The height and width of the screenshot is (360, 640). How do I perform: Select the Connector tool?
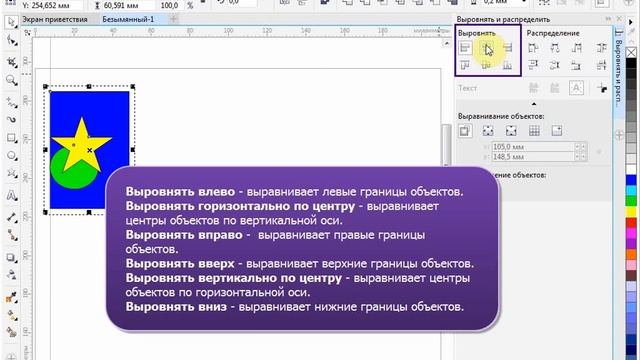tap(11, 236)
